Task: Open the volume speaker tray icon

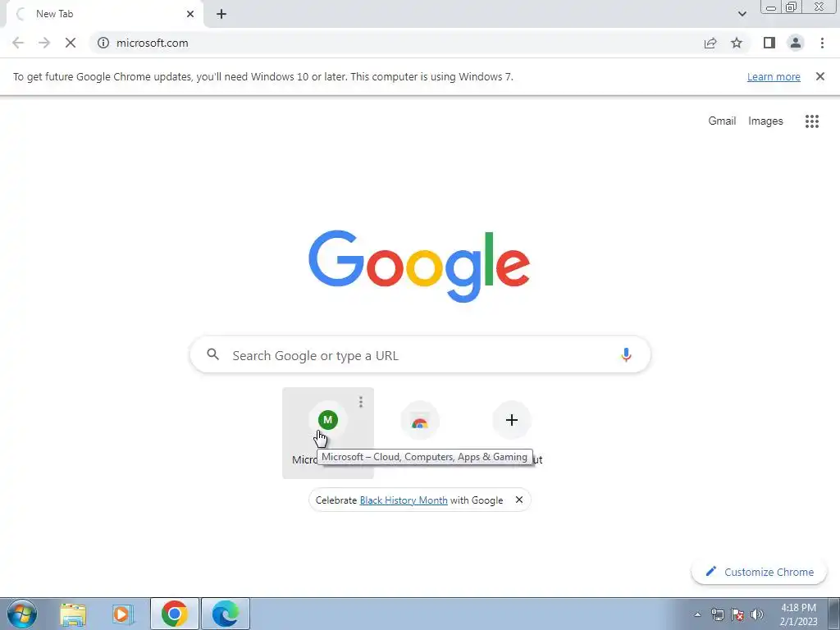Action: (x=757, y=615)
